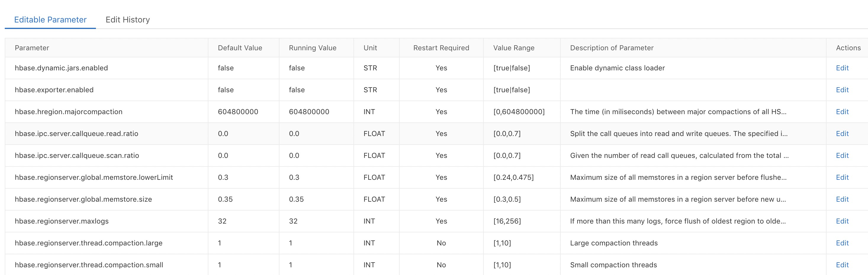Screen dimensions: 868x275
Task: Click the Default Value column header
Action: click(x=239, y=48)
